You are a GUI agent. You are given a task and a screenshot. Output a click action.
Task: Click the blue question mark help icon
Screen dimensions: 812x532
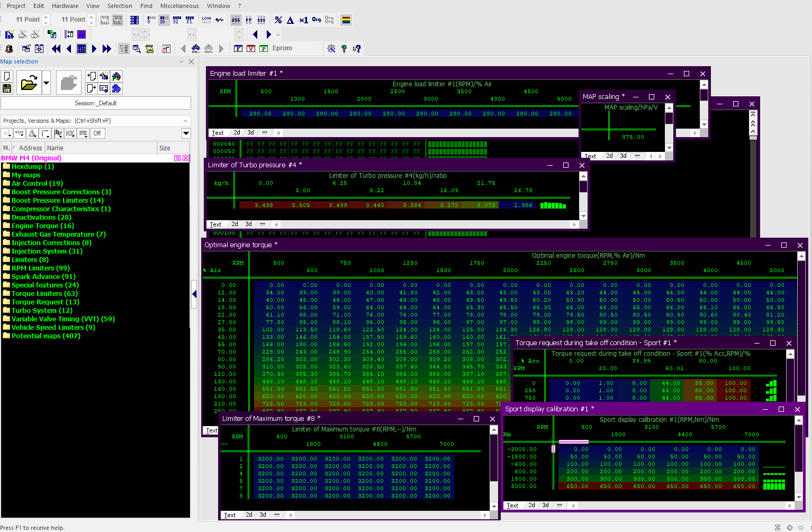click(x=344, y=49)
